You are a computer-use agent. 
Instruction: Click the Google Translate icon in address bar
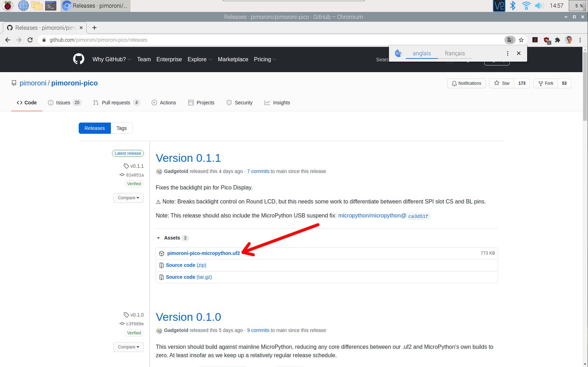[x=510, y=40]
